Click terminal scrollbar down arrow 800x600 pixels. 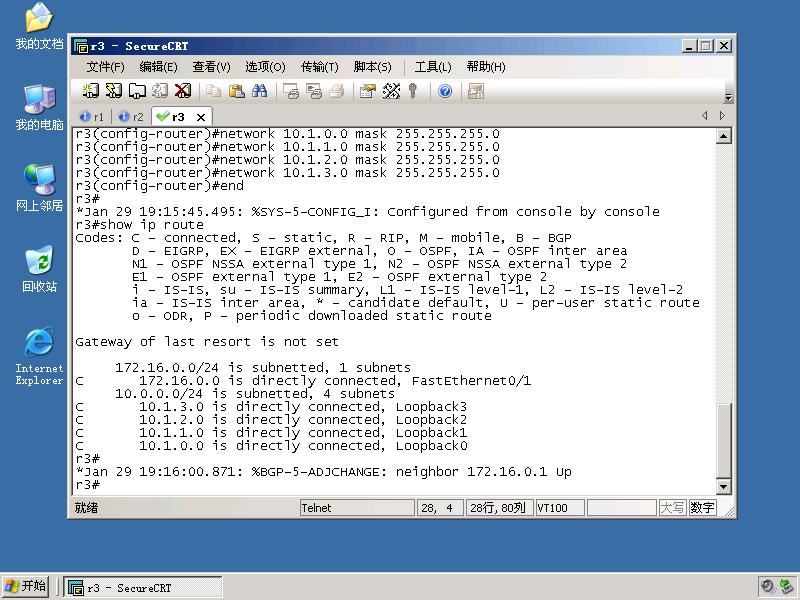(x=723, y=486)
